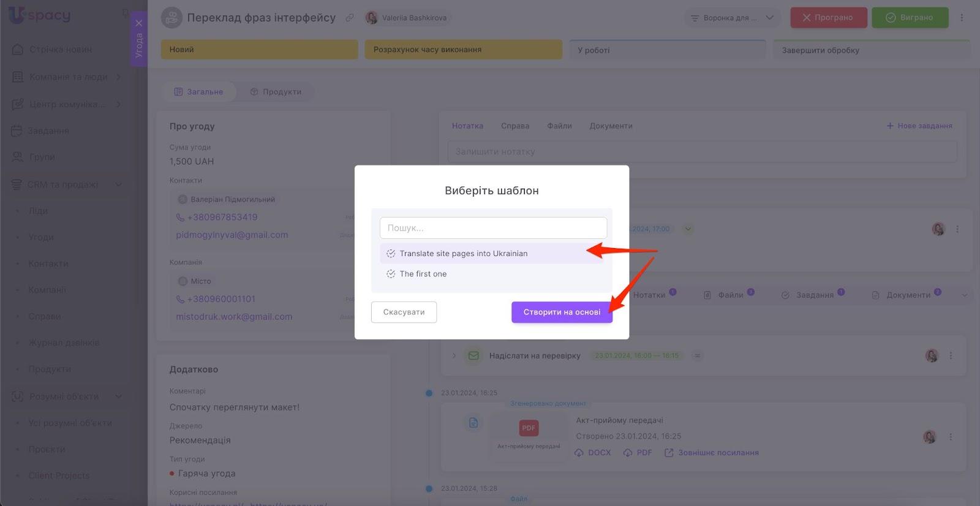Select the У роботі pipeline stage
Viewport: 980px width, 506px height.
pyautogui.click(x=668, y=50)
